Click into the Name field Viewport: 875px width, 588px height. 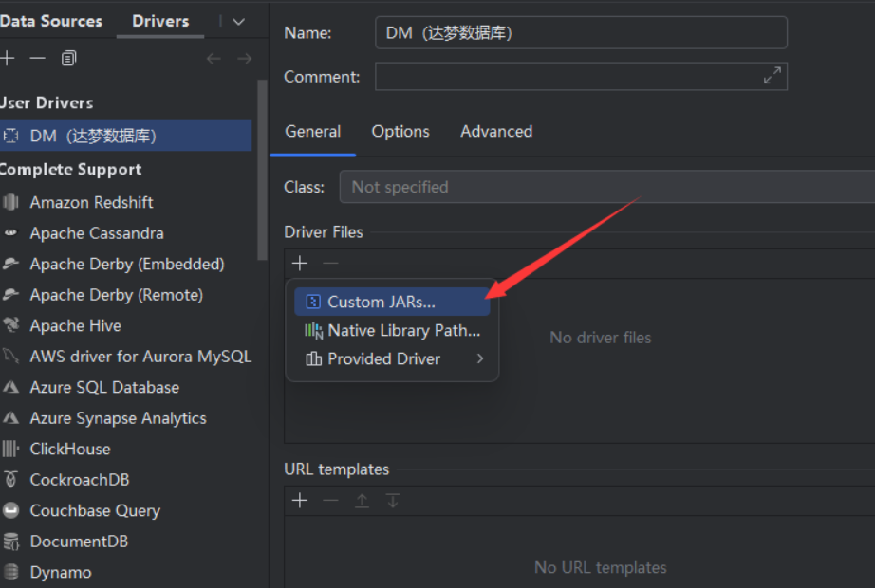tap(581, 32)
